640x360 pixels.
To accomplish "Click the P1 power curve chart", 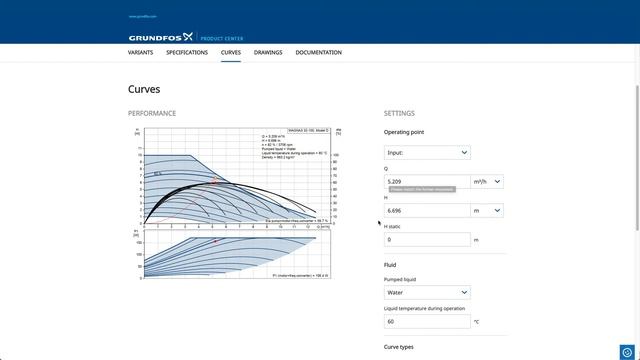I will pos(237,254).
